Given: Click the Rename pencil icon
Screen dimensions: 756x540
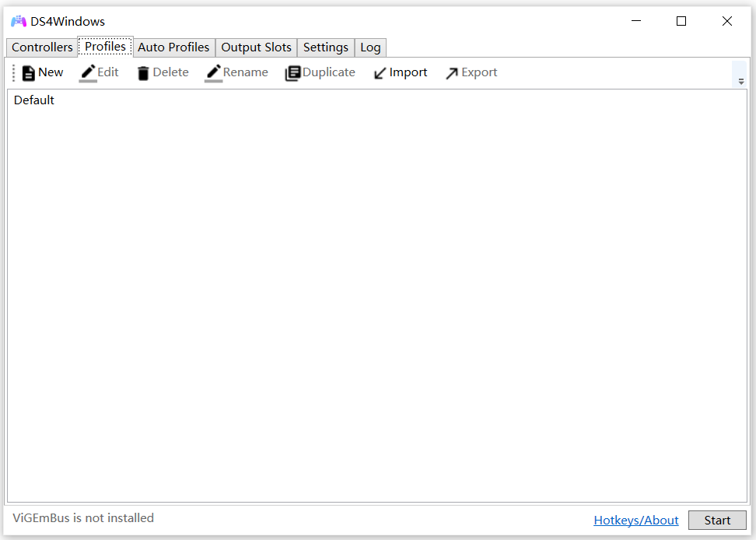Looking at the screenshot, I should coord(214,73).
